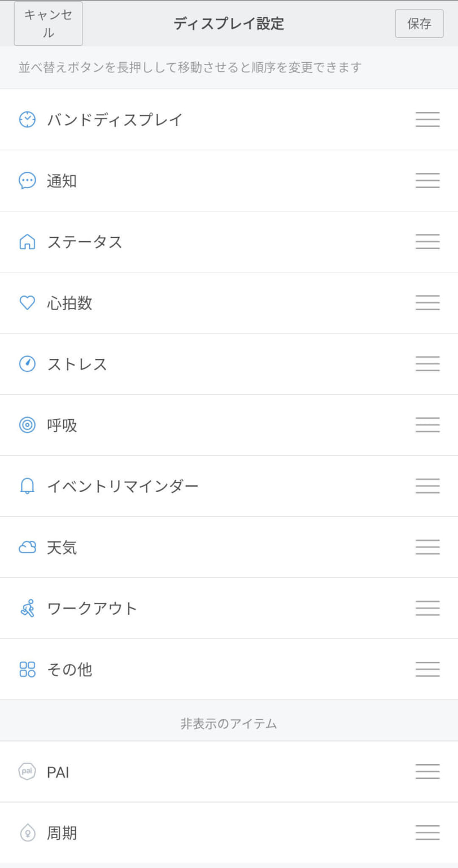Image resolution: width=458 pixels, height=868 pixels.
Task: Tap the 呼吸 concentric circles icon
Action: tap(27, 425)
